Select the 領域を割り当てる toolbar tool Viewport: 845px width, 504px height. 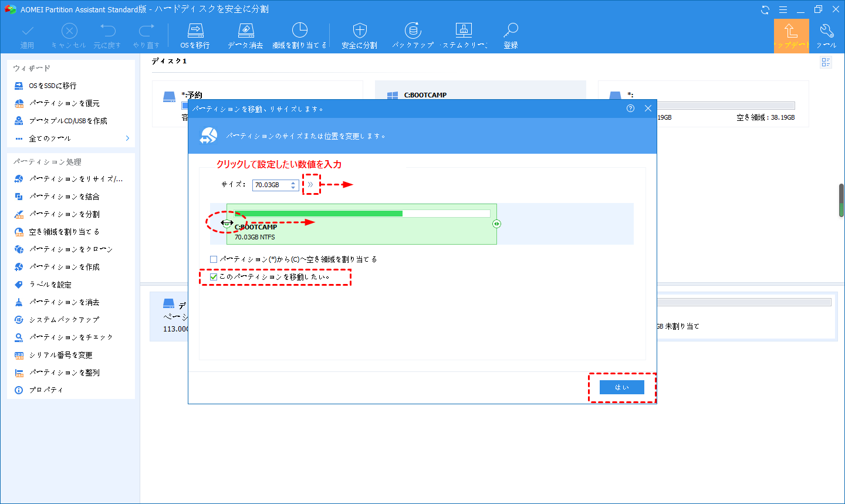[x=299, y=36]
